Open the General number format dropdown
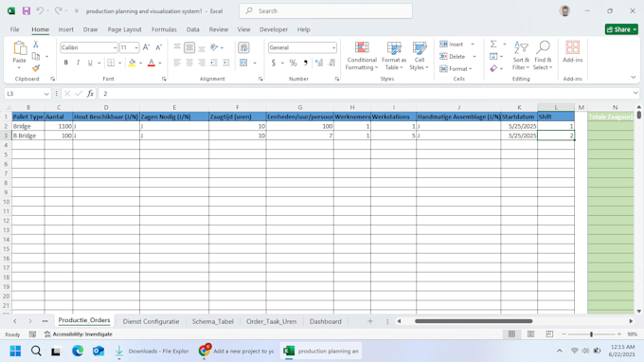The width and height of the screenshot is (644, 362). coord(333,47)
